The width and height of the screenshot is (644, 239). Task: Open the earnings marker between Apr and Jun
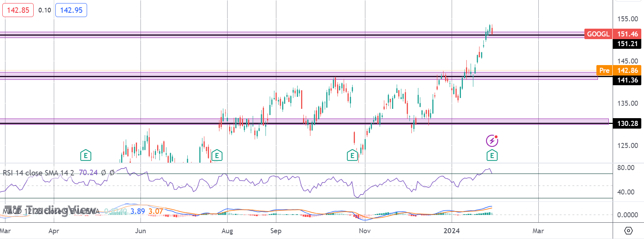tap(86, 156)
